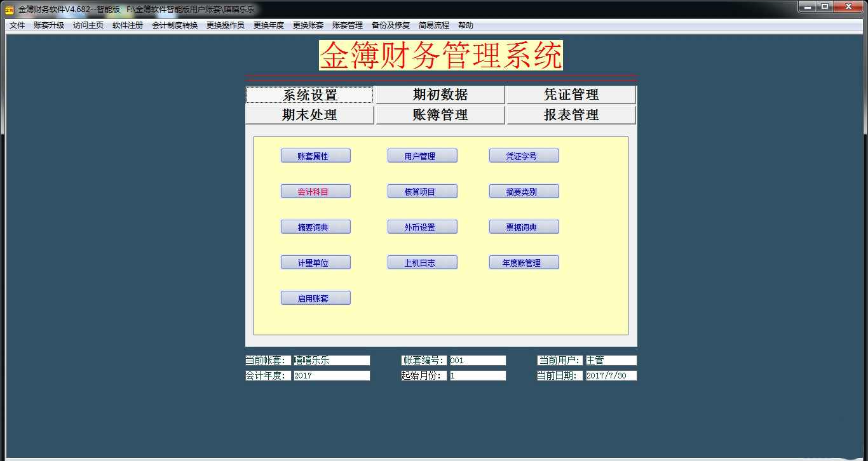
Task: Click the 当前日期 label
Action: (560, 375)
